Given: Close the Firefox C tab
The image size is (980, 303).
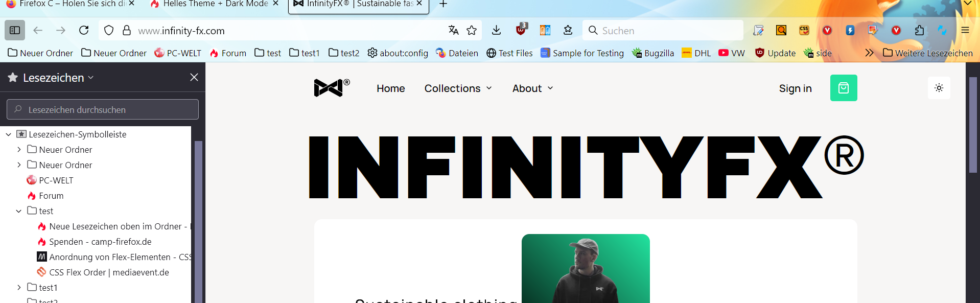Looking at the screenshot, I should tap(132, 4).
